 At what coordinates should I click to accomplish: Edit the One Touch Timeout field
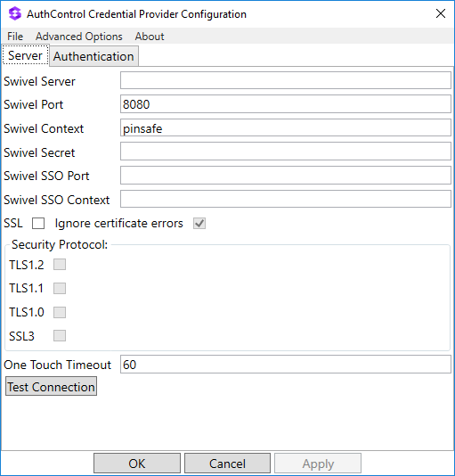[286, 365]
